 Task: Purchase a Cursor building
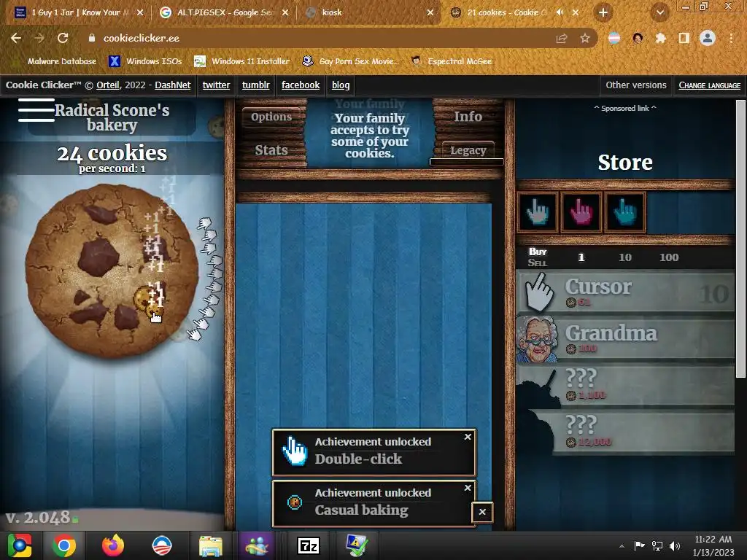pyautogui.click(x=625, y=292)
